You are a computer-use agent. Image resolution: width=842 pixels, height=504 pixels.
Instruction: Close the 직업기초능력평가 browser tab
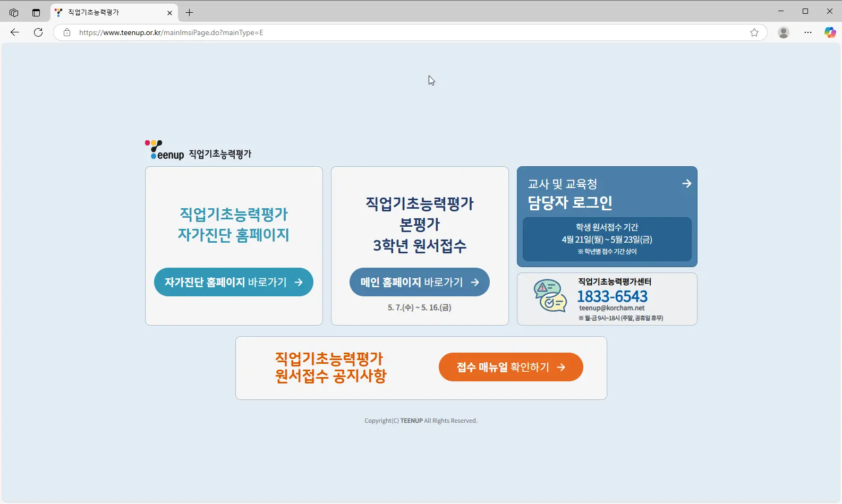(x=169, y=12)
